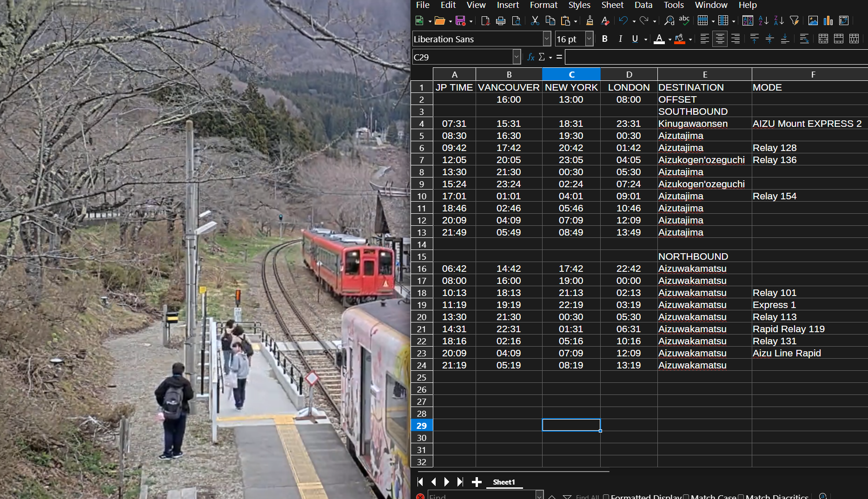Select column C header
The width and height of the screenshot is (868, 499).
pos(571,74)
